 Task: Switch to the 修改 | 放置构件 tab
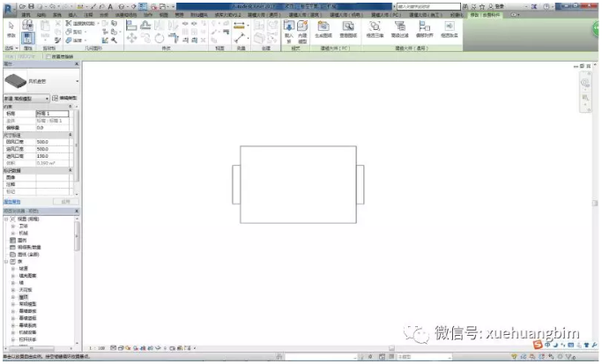(x=486, y=15)
